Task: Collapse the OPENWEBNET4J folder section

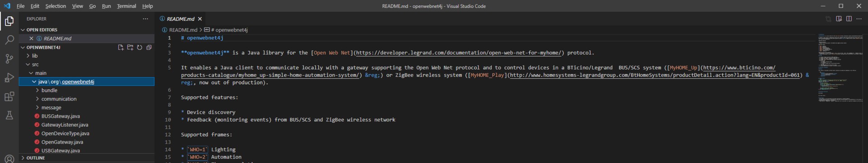Action: 23,47
